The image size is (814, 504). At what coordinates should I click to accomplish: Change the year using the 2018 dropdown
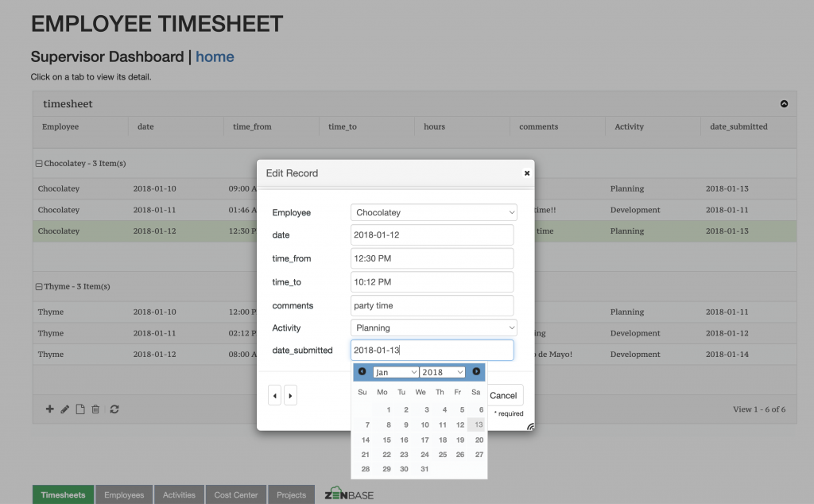click(442, 371)
